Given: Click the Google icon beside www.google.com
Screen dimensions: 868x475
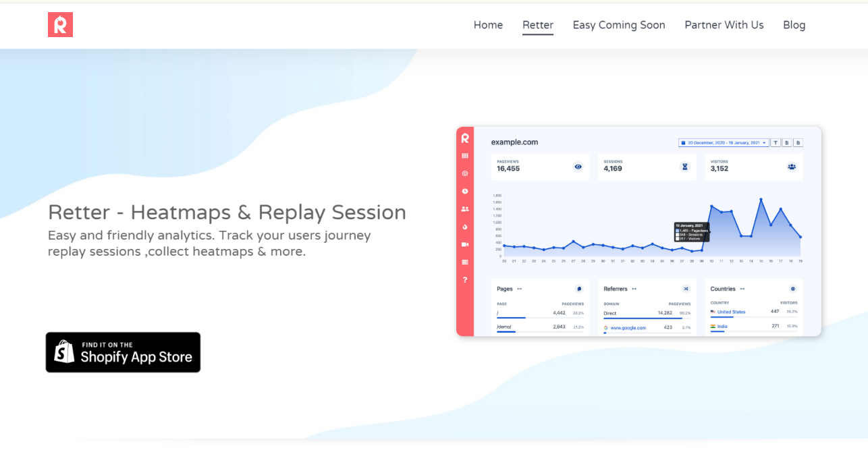Looking at the screenshot, I should coord(606,328).
